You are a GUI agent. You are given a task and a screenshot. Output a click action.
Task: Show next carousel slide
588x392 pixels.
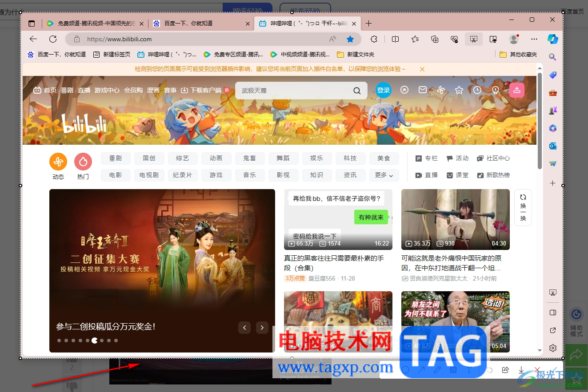[262, 328]
